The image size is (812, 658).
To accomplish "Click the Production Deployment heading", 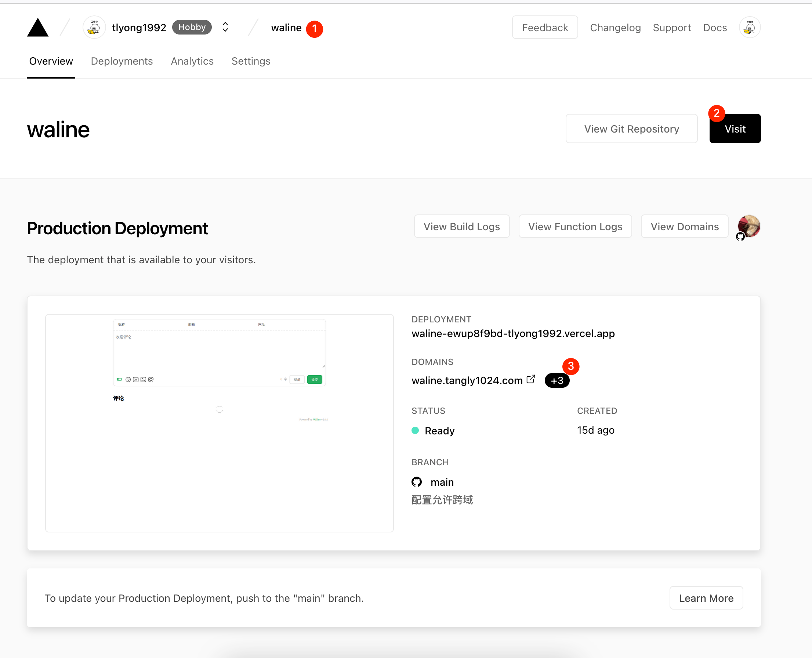I will click(117, 228).
